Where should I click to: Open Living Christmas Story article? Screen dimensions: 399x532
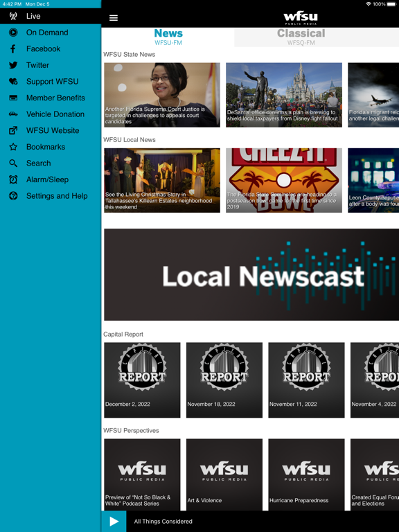pos(162,181)
